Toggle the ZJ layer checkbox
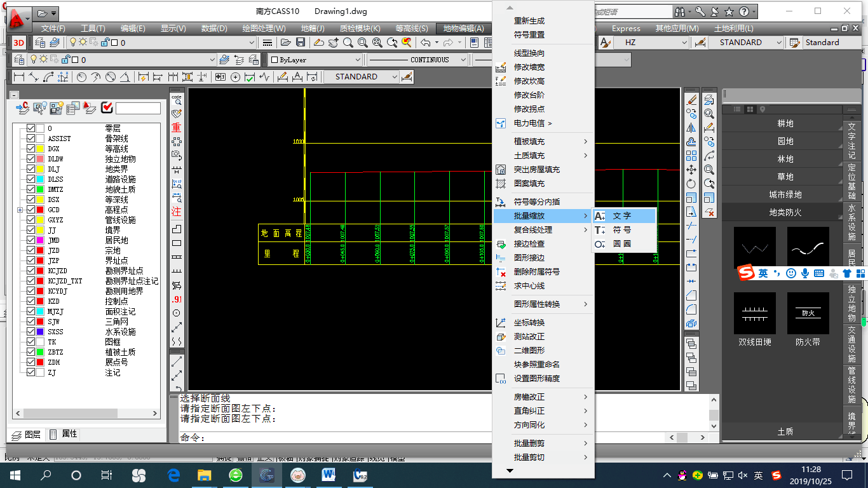 pyautogui.click(x=30, y=372)
